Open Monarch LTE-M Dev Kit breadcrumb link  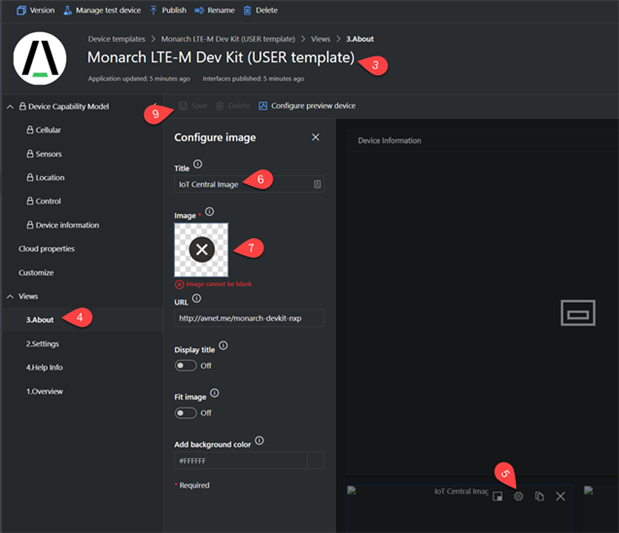[228, 39]
